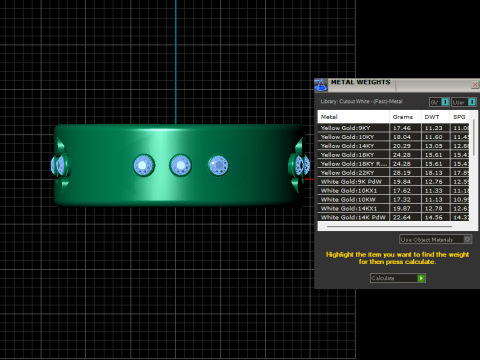
Task: Select the middle center gemstone on ring
Action: pyautogui.click(x=180, y=165)
